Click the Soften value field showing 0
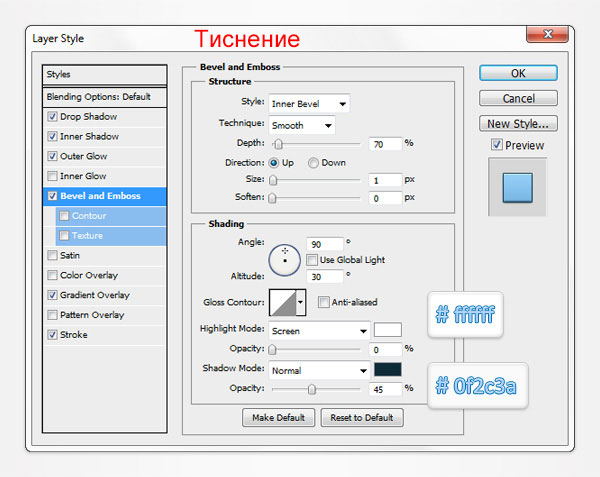600x477 pixels. click(385, 198)
